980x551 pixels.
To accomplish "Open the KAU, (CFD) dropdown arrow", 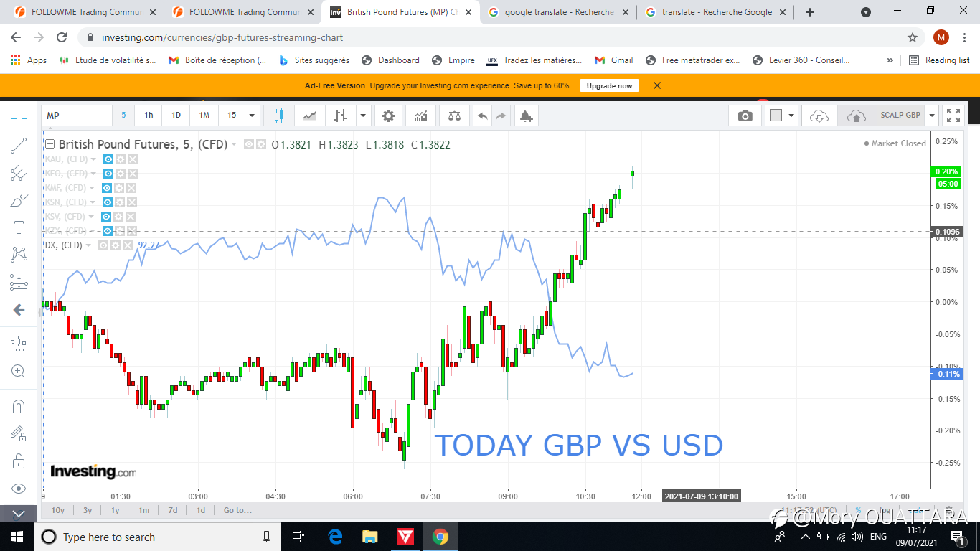I will [x=93, y=159].
